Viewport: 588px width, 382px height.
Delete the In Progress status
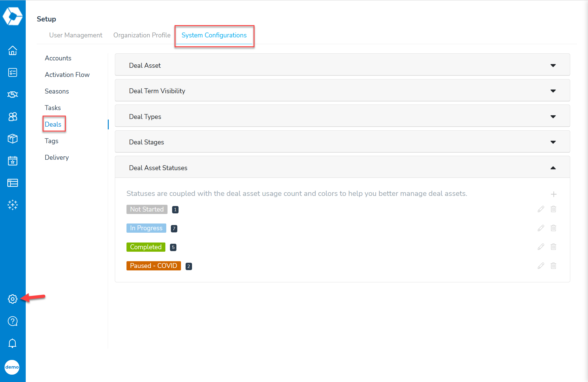553,228
